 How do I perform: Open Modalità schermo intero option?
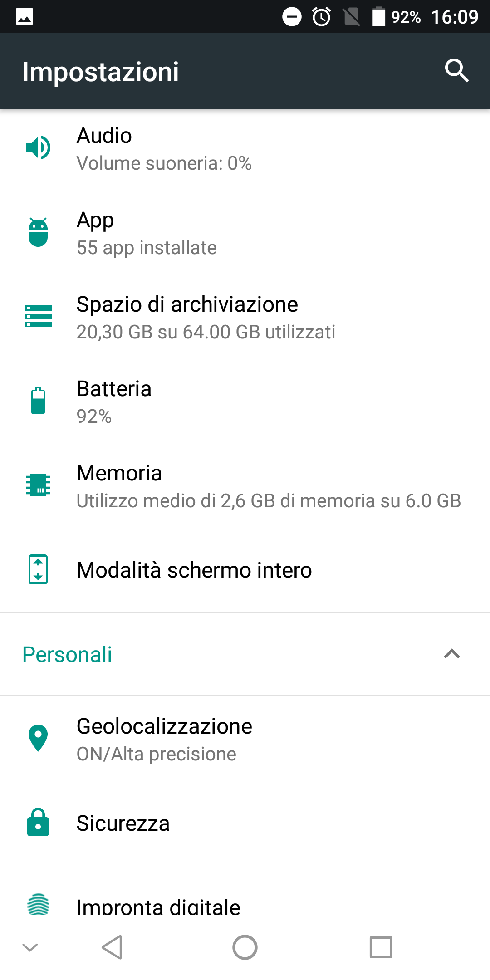click(x=194, y=570)
